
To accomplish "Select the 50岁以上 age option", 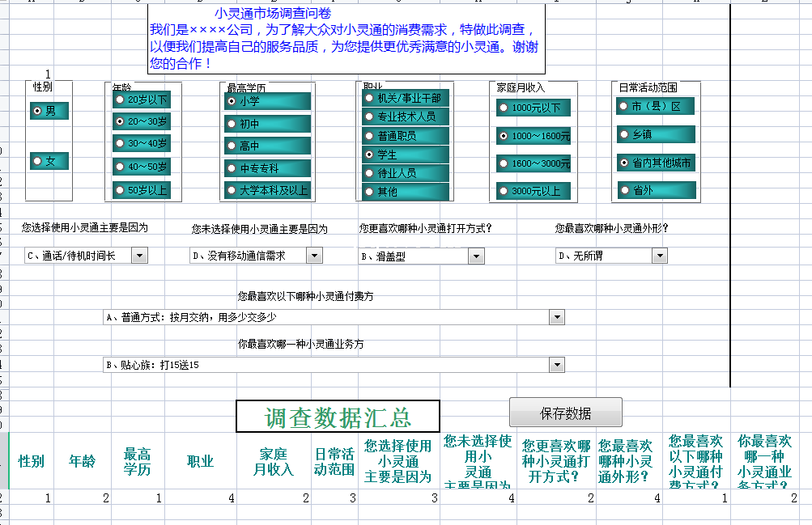I will pyautogui.click(x=120, y=190).
